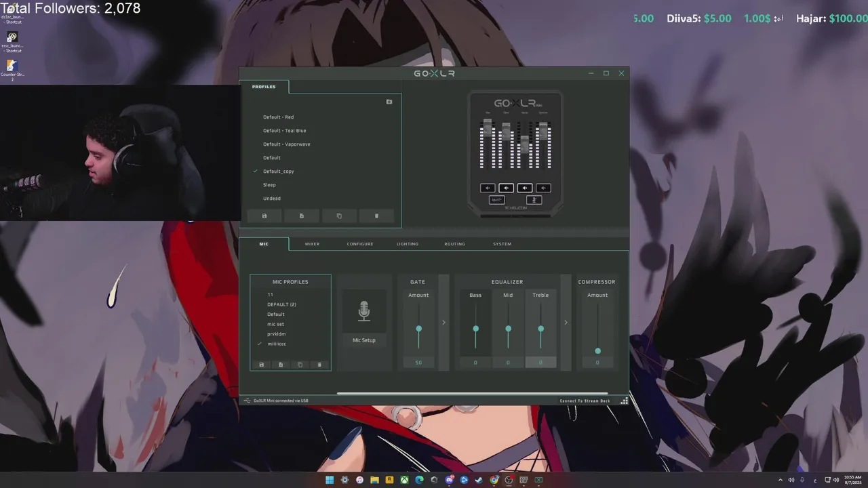
Task: Create new profile with the Profiles page icon
Action: (x=302, y=216)
